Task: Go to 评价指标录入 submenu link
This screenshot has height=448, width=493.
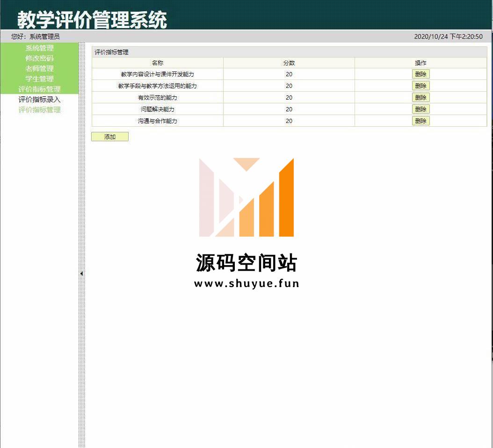Action: (x=39, y=99)
